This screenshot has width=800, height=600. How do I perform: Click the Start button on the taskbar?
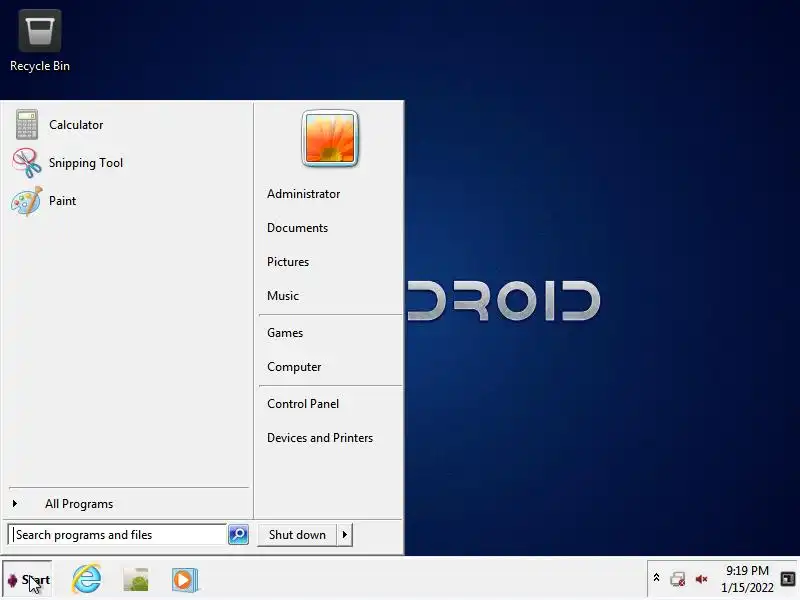[x=28, y=580]
